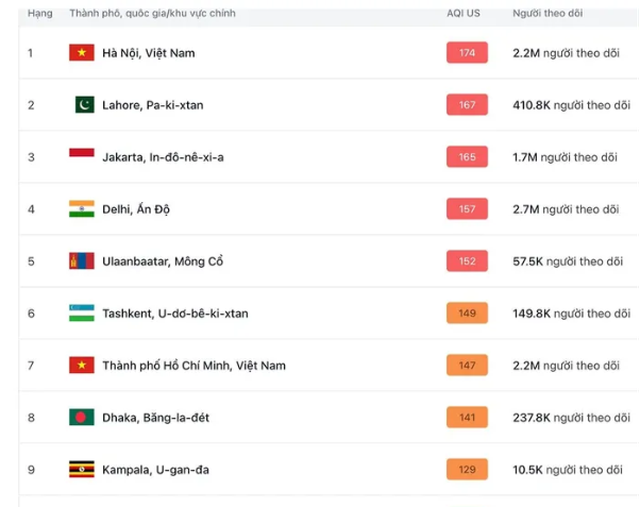640x507 pixels.
Task: Click the Uzbekistan flag beside Tashkent
Action: click(x=82, y=313)
